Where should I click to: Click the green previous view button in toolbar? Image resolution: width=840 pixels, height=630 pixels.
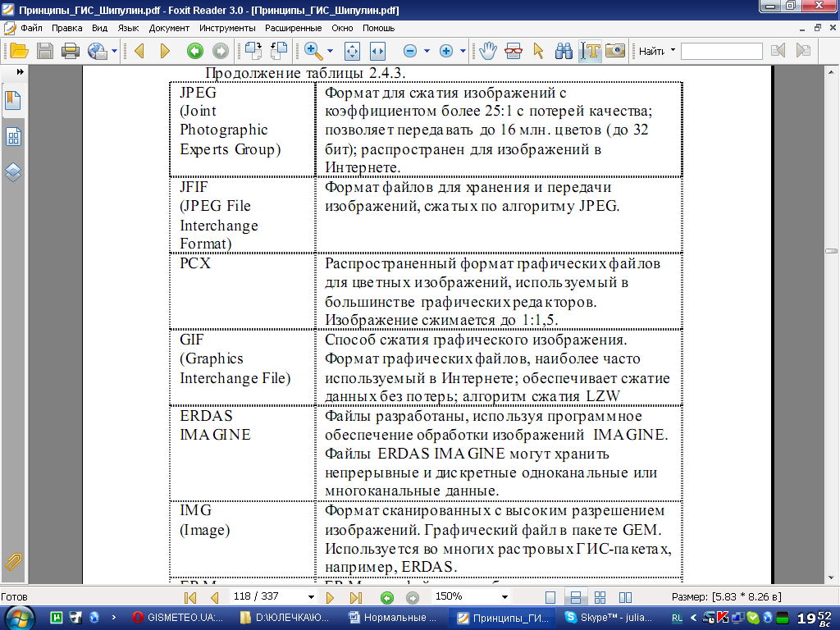pyautogui.click(x=195, y=51)
